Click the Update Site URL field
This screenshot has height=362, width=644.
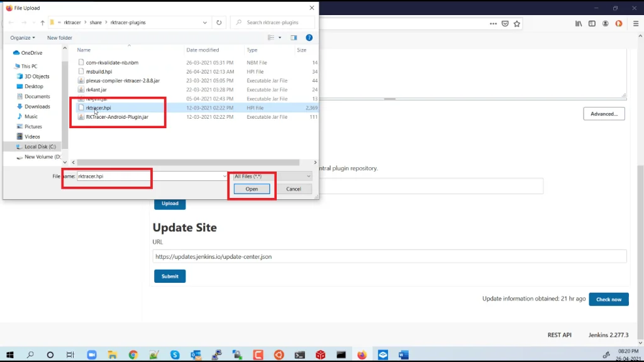(389, 257)
